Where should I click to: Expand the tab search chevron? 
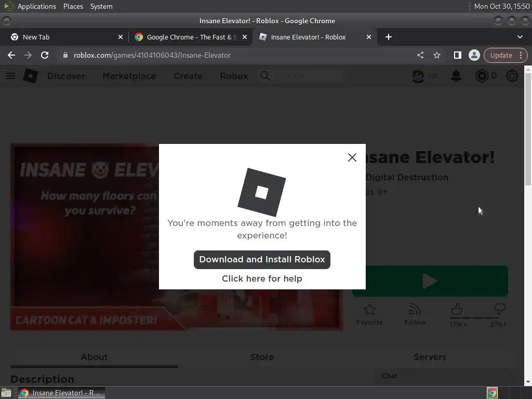(520, 37)
